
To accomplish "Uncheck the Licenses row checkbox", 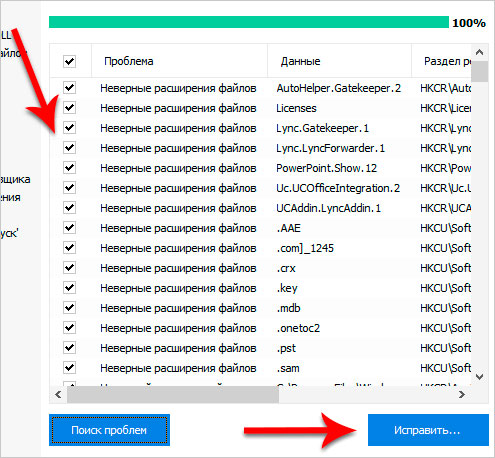I will click(x=69, y=108).
